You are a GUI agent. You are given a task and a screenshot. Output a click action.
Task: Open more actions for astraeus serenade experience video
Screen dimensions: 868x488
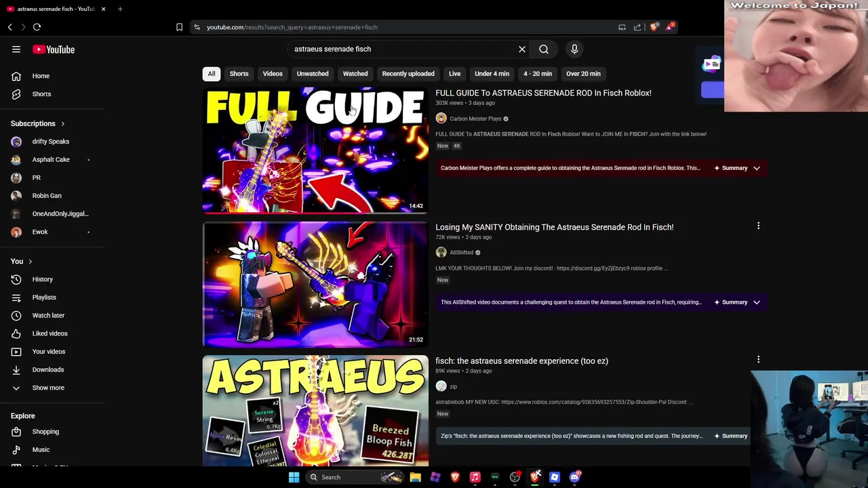coord(758,359)
